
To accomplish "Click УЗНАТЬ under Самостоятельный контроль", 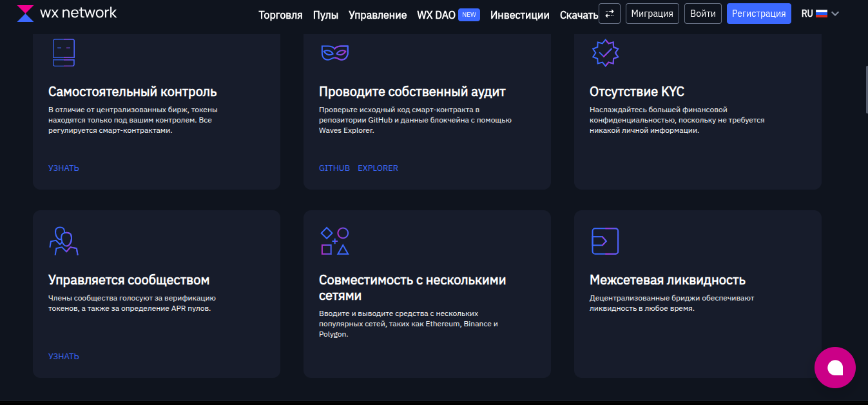I will click(63, 168).
